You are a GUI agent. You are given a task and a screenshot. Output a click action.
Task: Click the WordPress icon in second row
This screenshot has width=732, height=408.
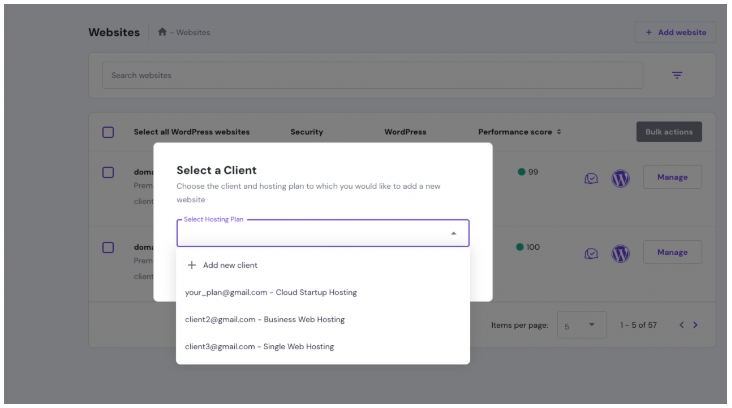(x=620, y=253)
